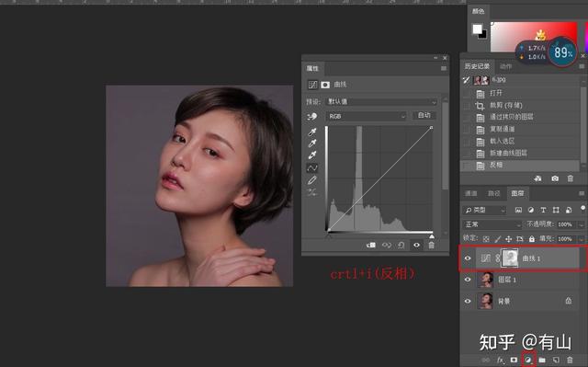Select the white point eyedropper in Curves

point(312,155)
